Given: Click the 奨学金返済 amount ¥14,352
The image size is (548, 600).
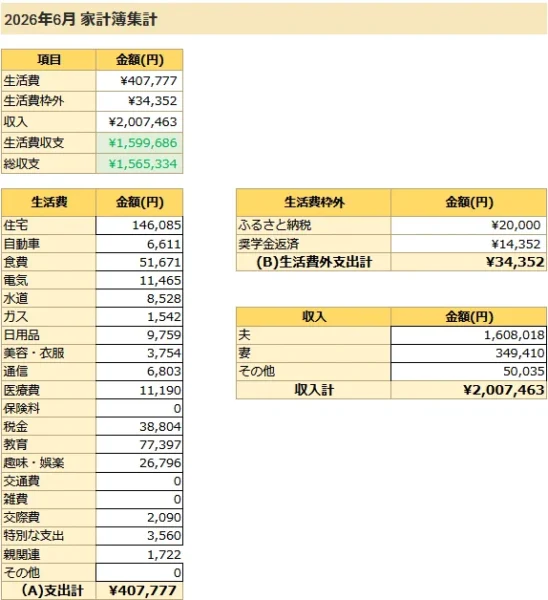Looking at the screenshot, I should 469,244.
